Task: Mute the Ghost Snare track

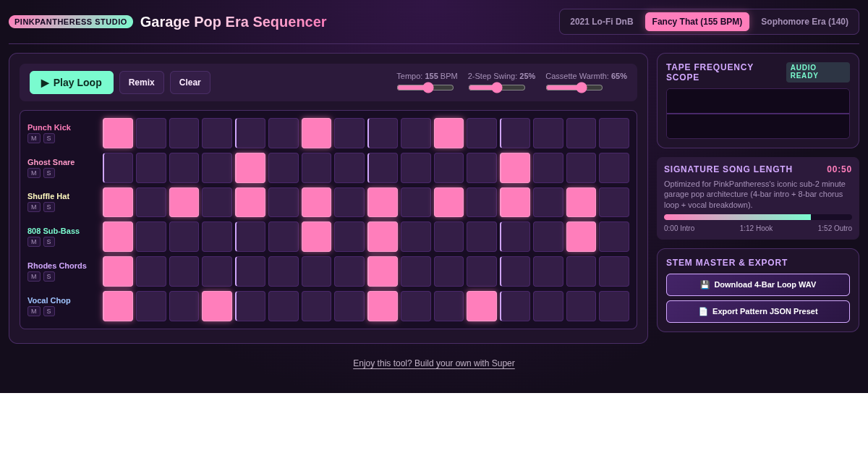Action: tap(34, 173)
